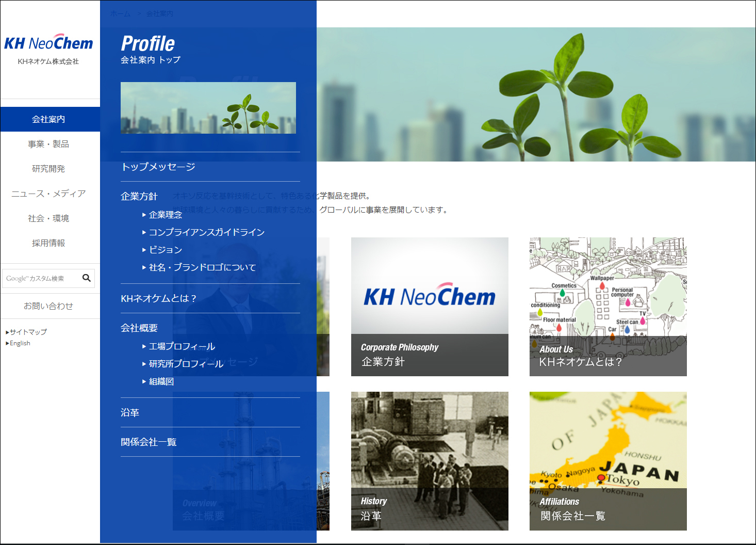Open the Corporate Philosophy 企業方針 card

click(430, 307)
